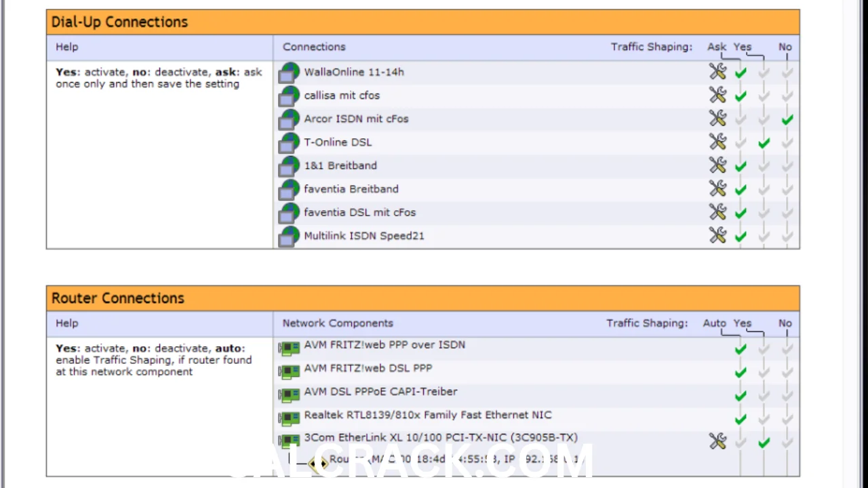
Task: Click the 'faventia DSL mit cFos' connection name
Action: 360,212
